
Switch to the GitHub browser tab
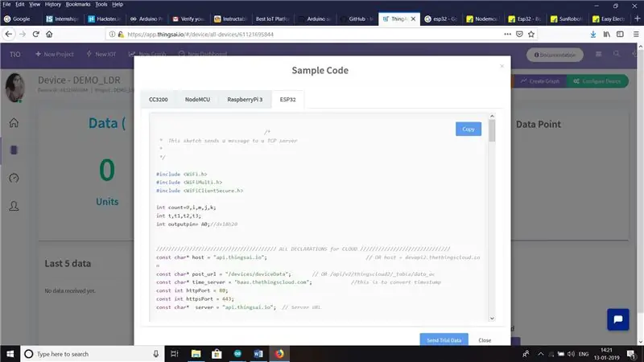pos(357,19)
